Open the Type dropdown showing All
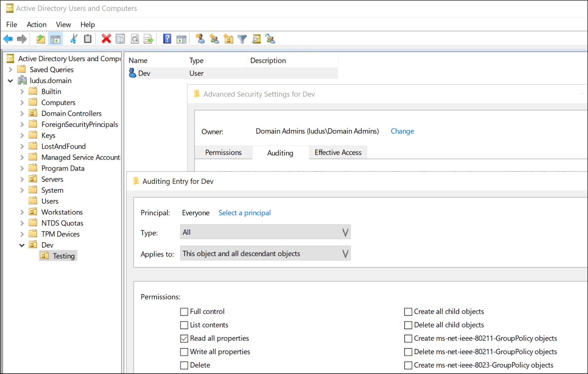Screen dimensions: 588x374 point(265,232)
